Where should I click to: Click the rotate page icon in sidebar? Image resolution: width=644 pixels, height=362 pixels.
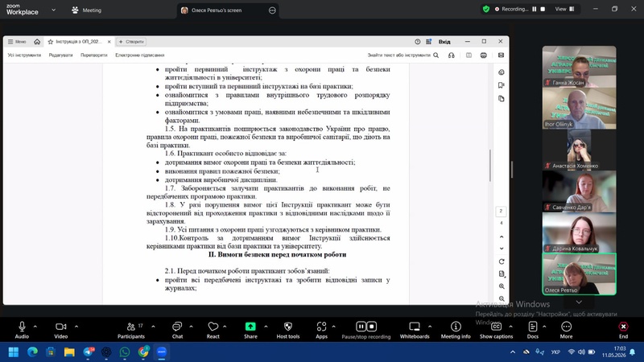502,261
